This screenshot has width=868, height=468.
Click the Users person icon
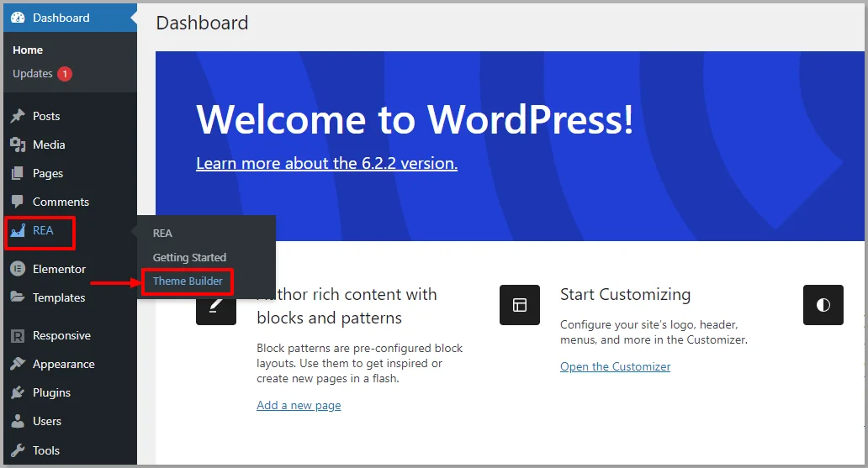pos(18,421)
